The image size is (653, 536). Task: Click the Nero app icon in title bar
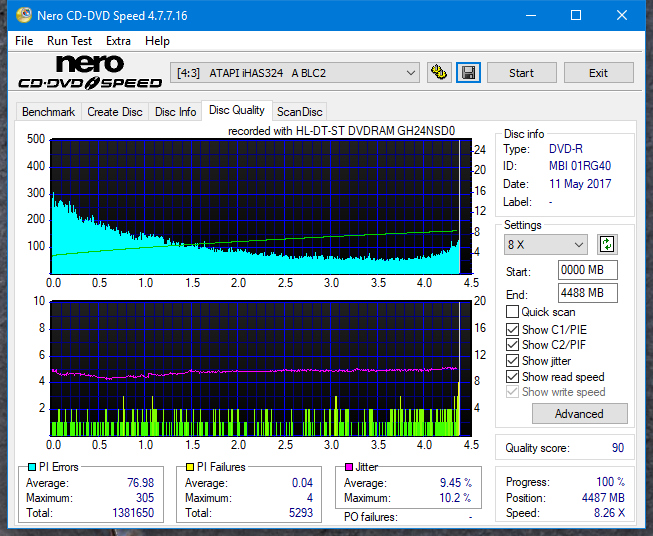24,15
